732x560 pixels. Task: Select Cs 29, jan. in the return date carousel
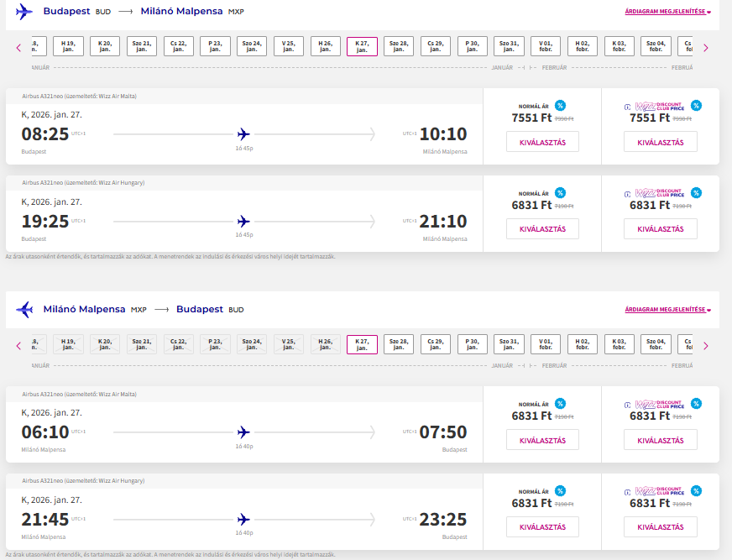436,345
